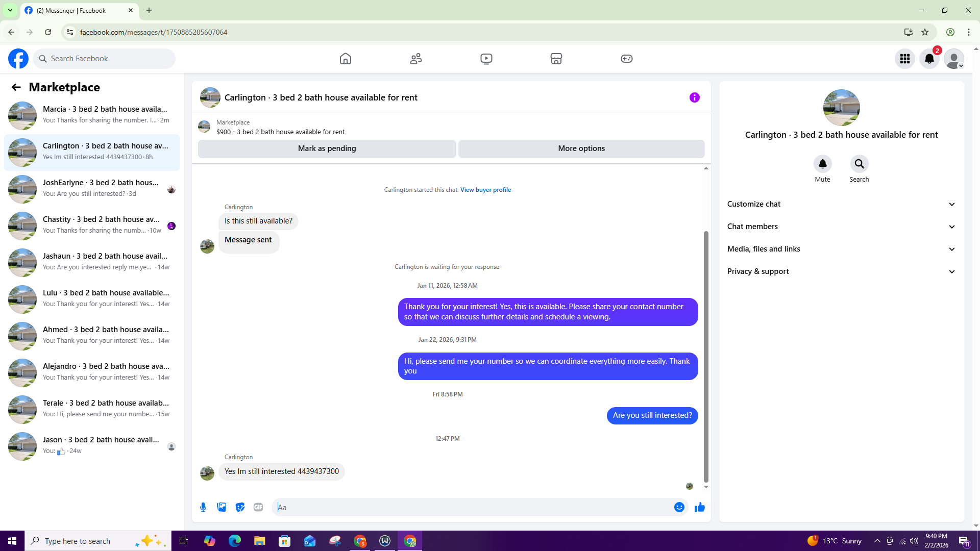Open Alejandro conversation
The image size is (980, 551).
click(92, 372)
